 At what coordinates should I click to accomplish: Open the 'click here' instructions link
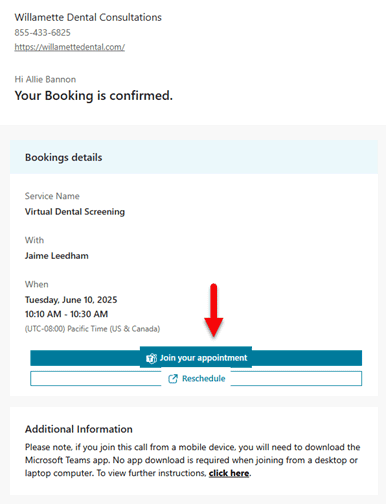[229, 473]
